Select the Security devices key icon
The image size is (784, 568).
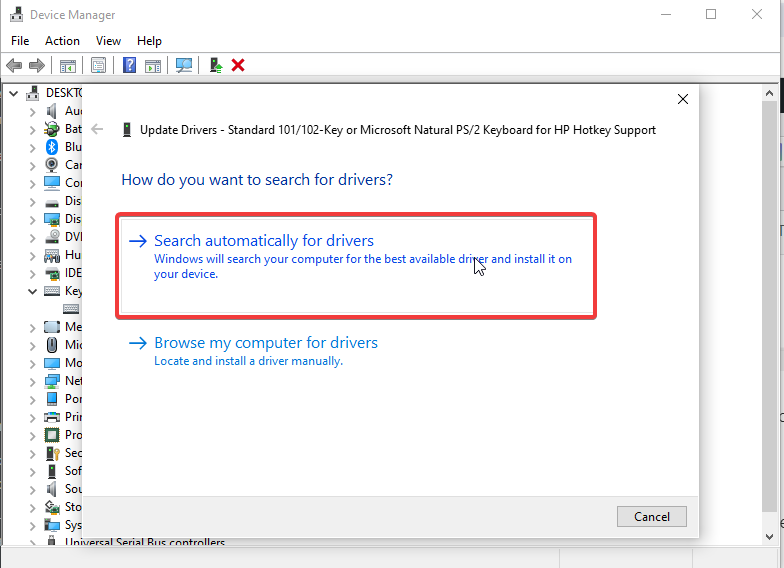pyautogui.click(x=52, y=453)
